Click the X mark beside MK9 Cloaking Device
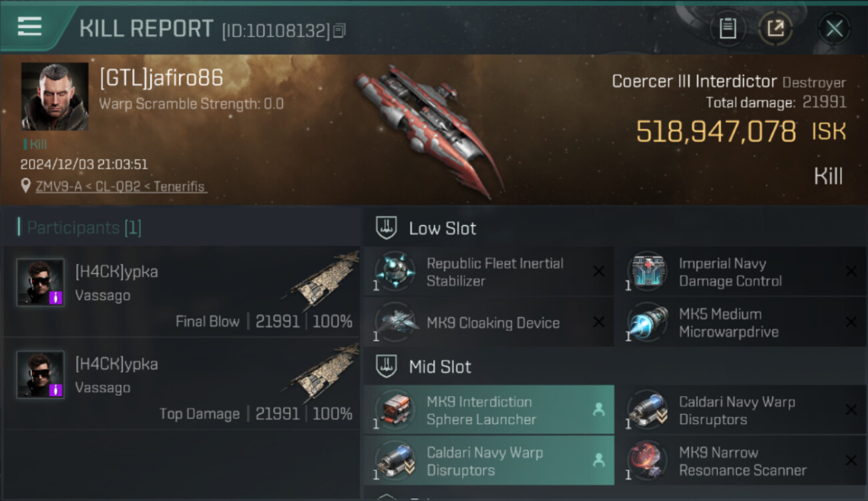The width and height of the screenshot is (868, 501). (599, 323)
